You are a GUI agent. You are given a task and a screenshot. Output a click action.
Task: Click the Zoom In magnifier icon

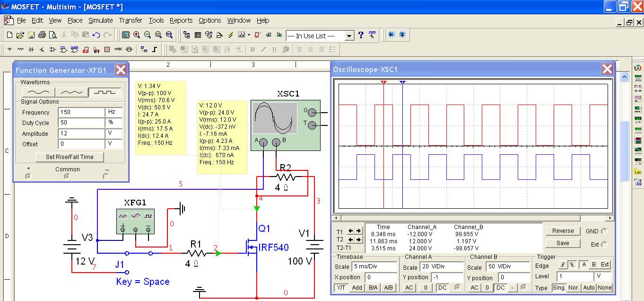(137, 35)
